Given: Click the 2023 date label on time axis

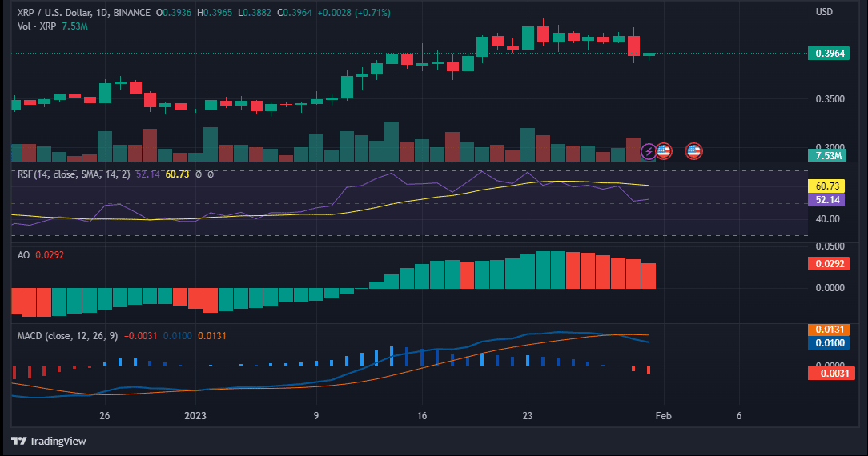Looking at the screenshot, I should click(195, 416).
